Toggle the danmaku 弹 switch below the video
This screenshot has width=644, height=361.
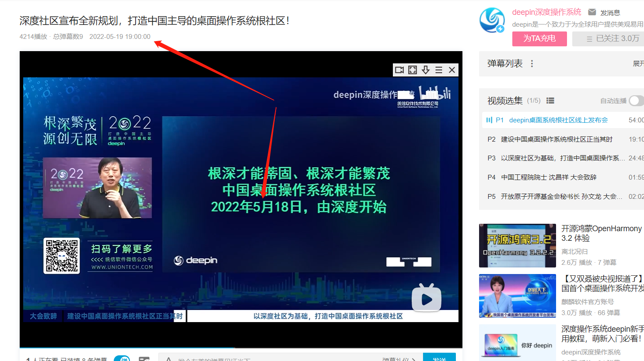122,358
